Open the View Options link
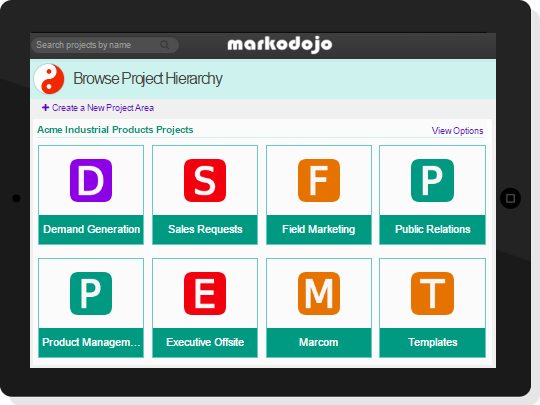Image resolution: width=540 pixels, height=405 pixels. click(x=457, y=131)
